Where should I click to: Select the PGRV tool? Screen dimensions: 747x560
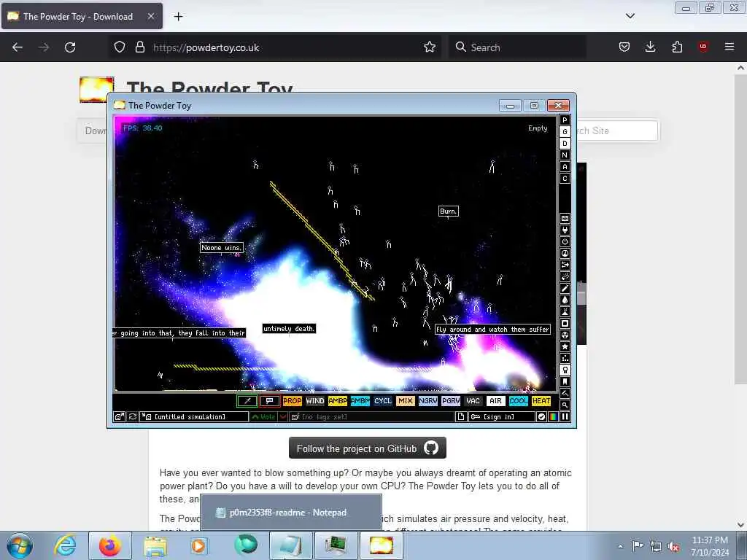click(451, 401)
